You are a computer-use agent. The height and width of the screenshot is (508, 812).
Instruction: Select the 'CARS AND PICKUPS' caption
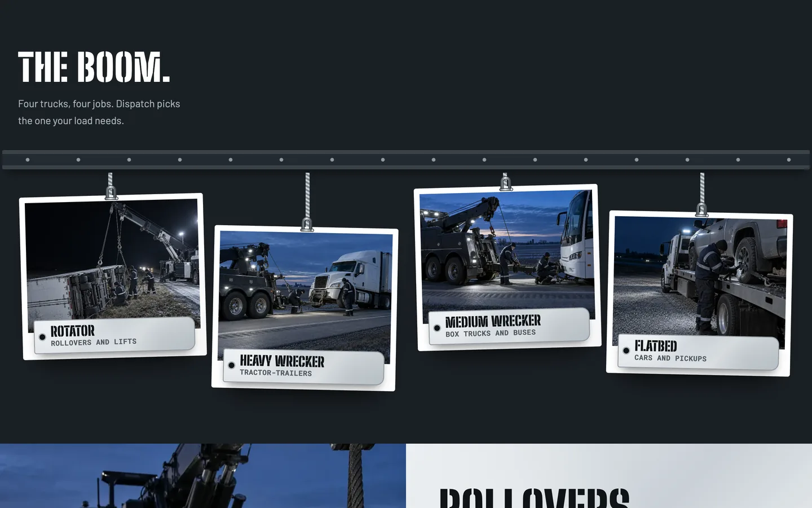(x=670, y=358)
